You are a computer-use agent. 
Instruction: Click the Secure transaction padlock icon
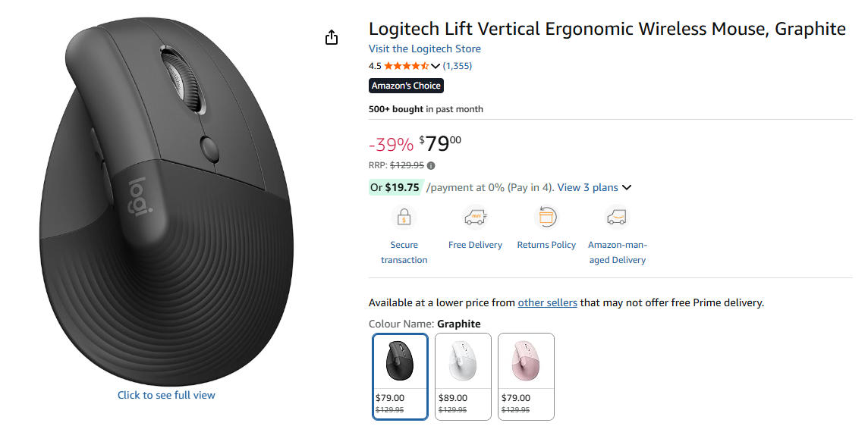[404, 218]
